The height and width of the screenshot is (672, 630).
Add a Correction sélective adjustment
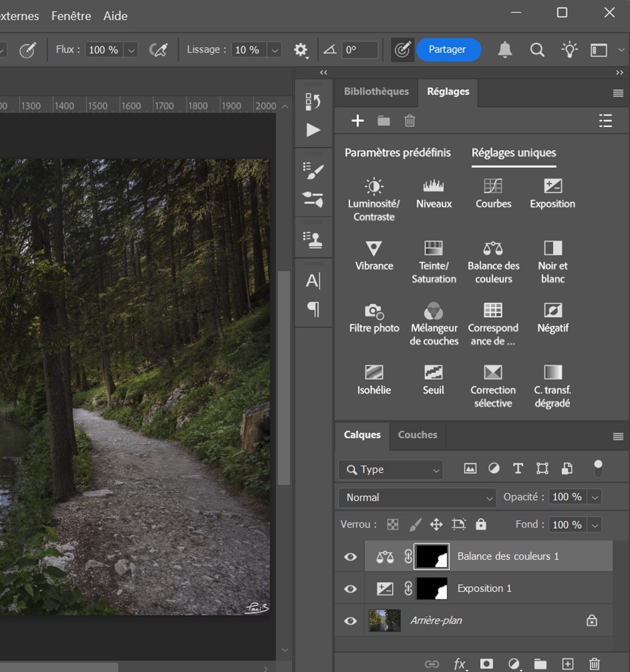(494, 386)
